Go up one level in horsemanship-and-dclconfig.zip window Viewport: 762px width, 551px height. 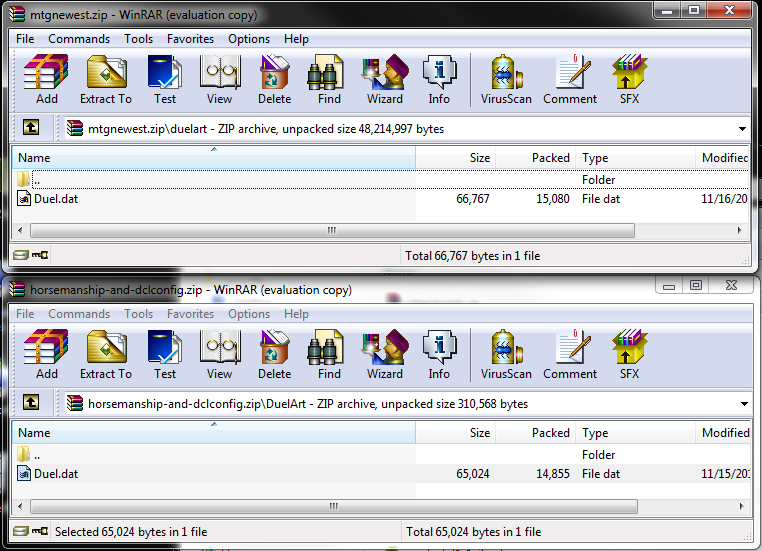tap(31, 403)
